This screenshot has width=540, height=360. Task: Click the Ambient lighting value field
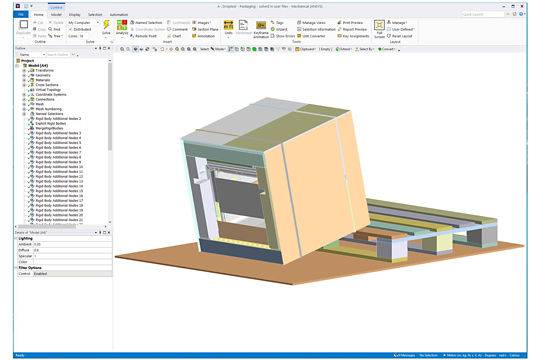72,244
